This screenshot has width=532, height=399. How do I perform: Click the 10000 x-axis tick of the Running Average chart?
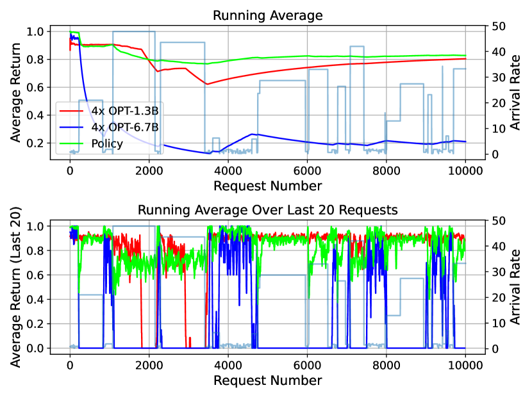(465, 170)
